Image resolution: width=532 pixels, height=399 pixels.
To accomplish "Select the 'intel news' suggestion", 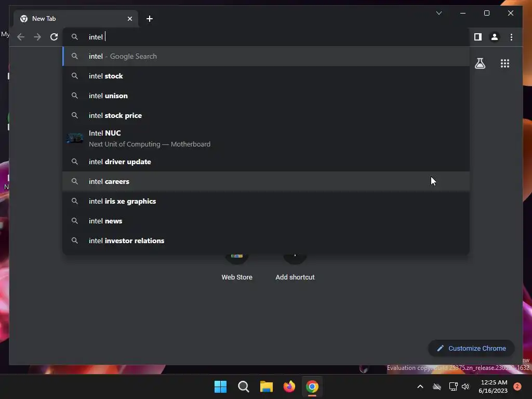I will tap(266, 221).
